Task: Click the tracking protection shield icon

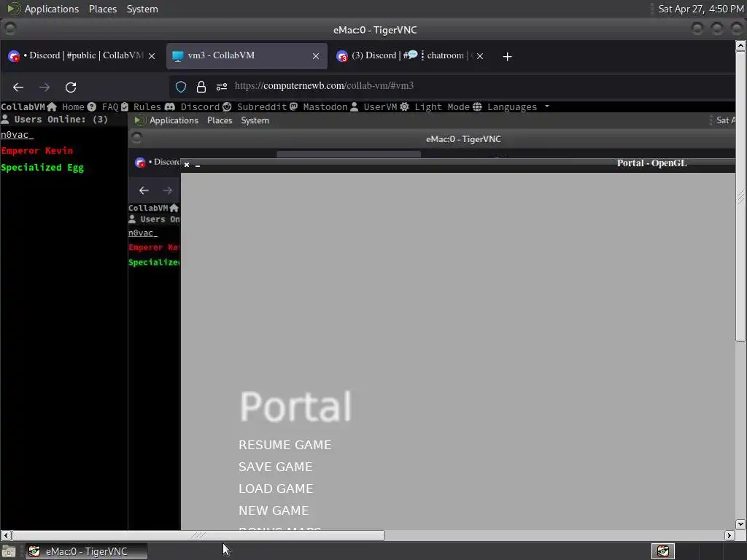Action: [x=181, y=86]
